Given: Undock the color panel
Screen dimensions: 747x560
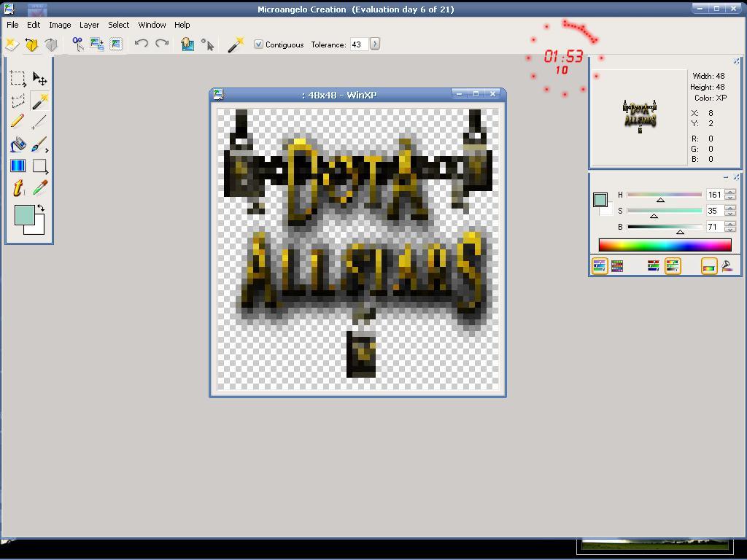Looking at the screenshot, I should [x=736, y=177].
